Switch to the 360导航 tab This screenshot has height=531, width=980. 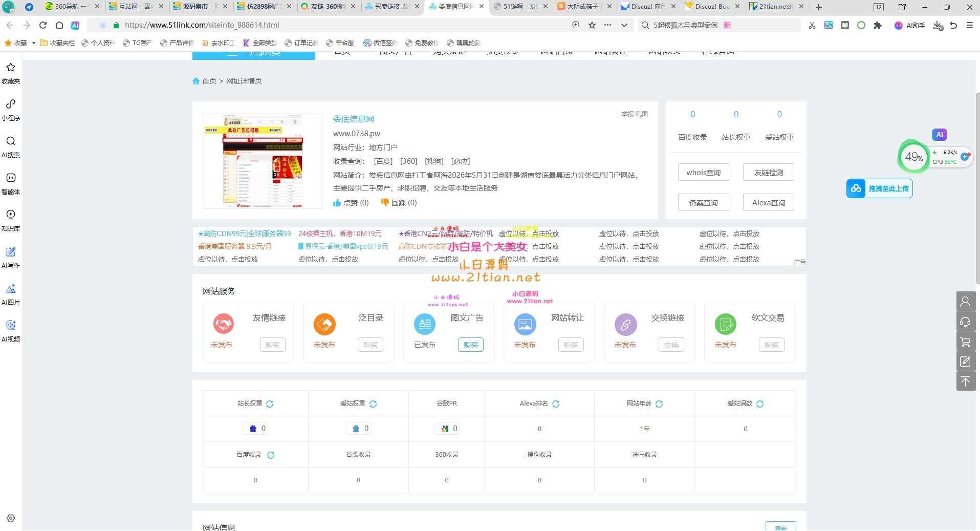72,7
